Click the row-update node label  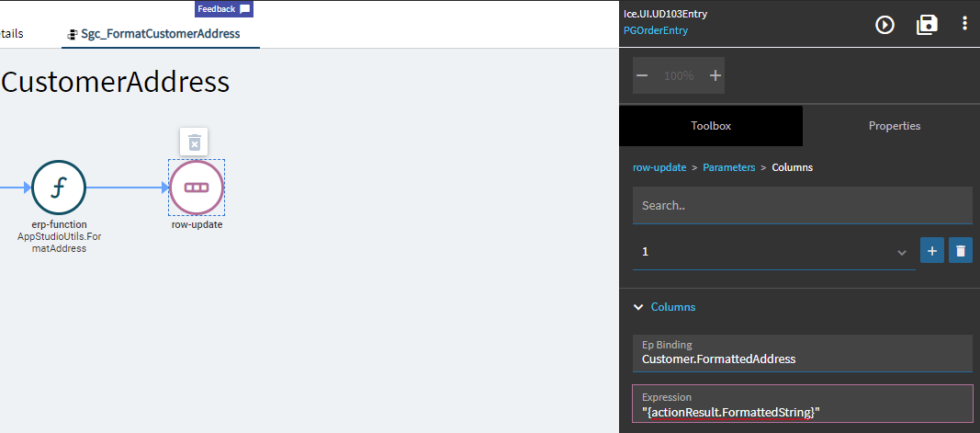point(197,224)
